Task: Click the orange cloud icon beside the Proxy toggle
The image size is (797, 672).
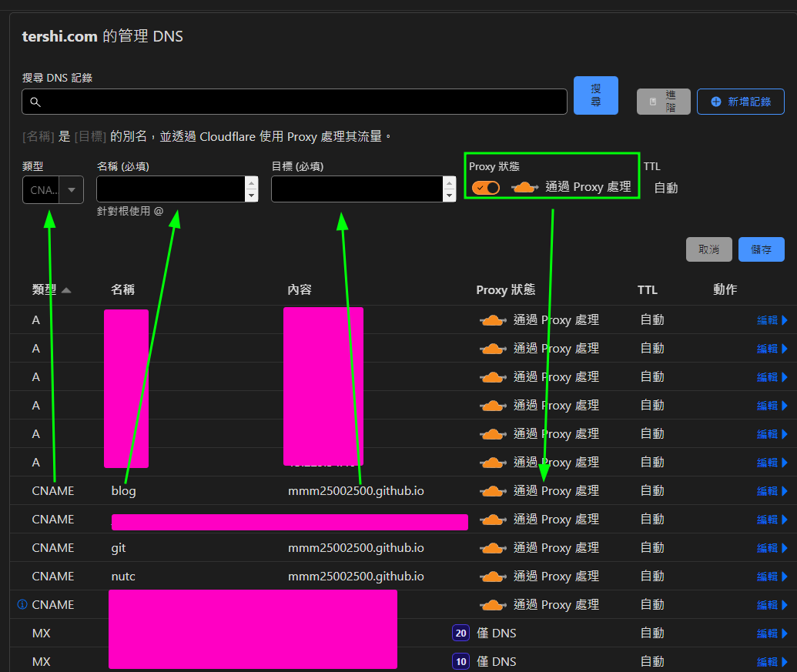Action: [524, 187]
